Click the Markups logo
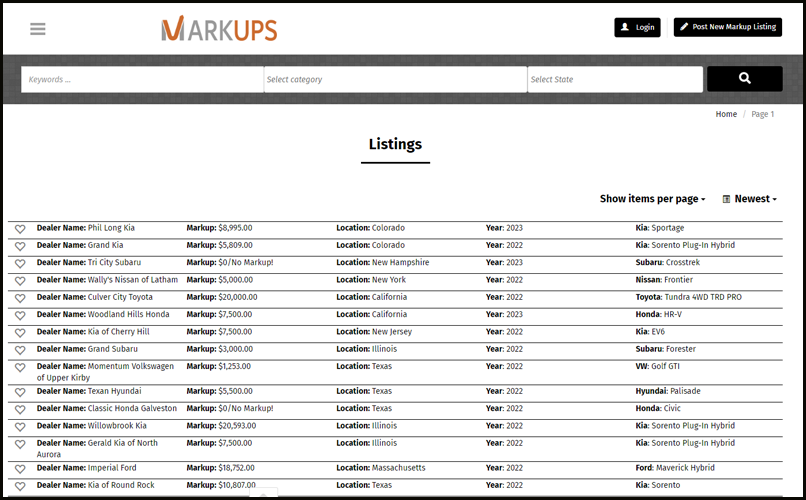806x500 pixels. pyautogui.click(x=219, y=29)
